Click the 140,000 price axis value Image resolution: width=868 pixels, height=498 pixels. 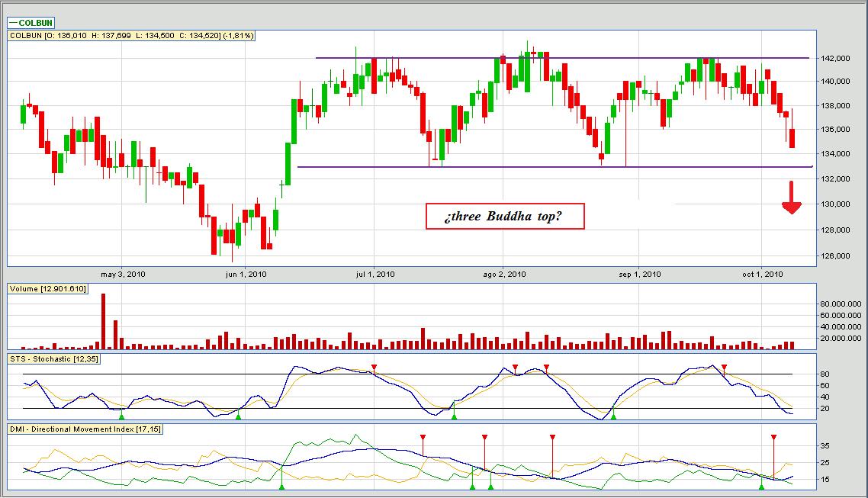[x=835, y=82]
